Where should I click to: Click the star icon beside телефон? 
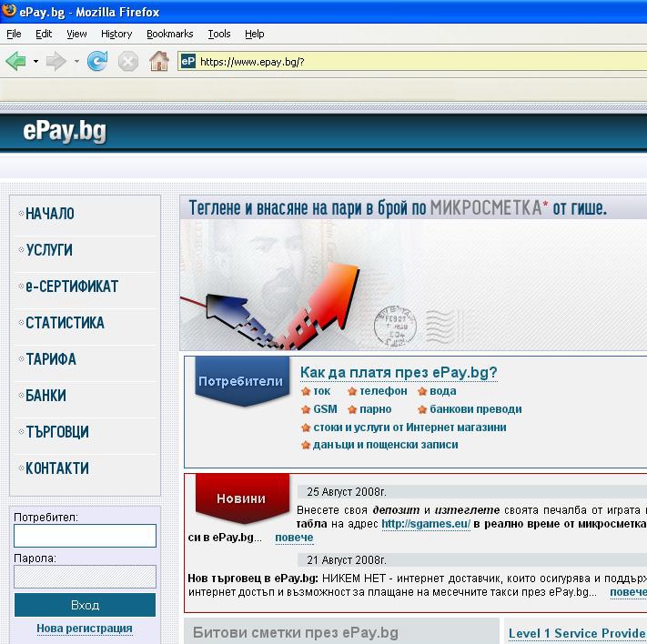tap(352, 391)
